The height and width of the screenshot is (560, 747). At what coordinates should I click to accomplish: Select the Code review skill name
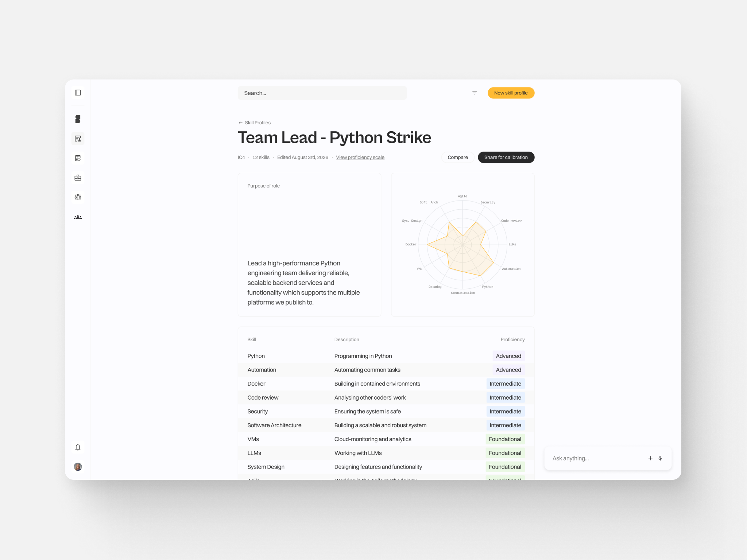[263, 398]
